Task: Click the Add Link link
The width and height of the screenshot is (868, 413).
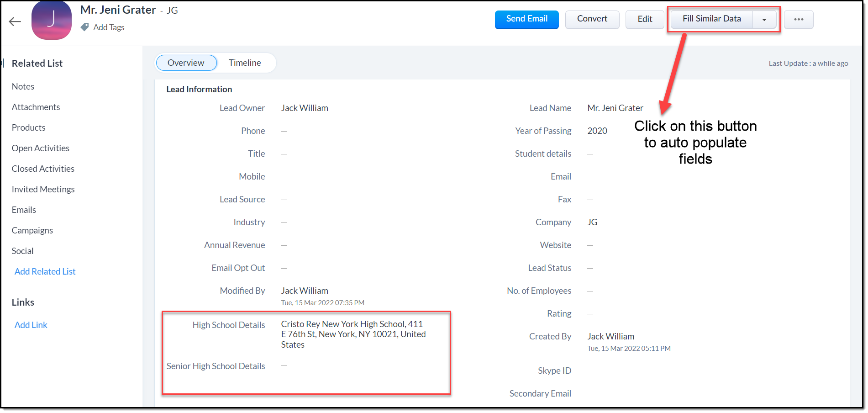Action: click(x=31, y=325)
